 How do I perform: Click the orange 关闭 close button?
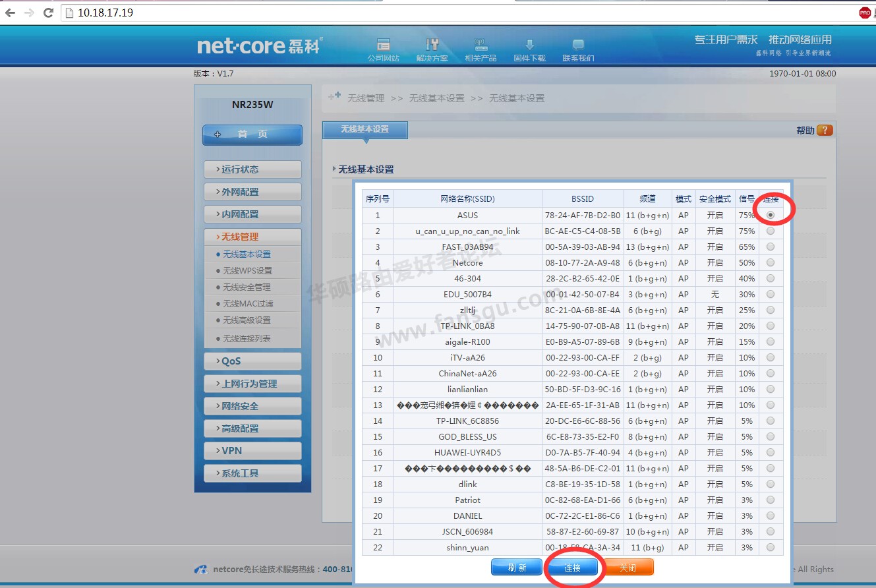tap(629, 567)
